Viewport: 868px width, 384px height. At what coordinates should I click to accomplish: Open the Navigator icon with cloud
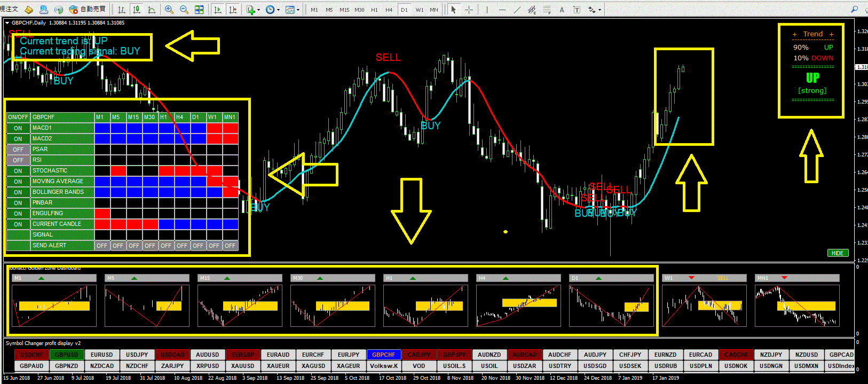[44, 10]
